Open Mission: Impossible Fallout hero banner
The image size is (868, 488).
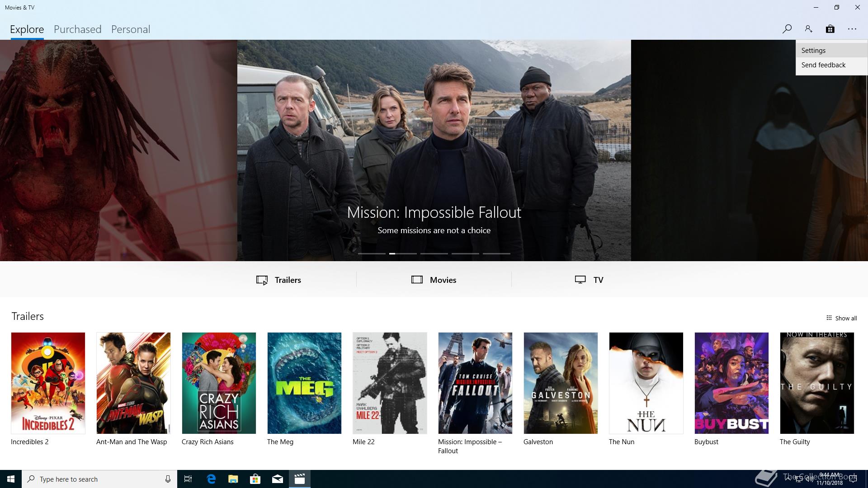(x=434, y=150)
